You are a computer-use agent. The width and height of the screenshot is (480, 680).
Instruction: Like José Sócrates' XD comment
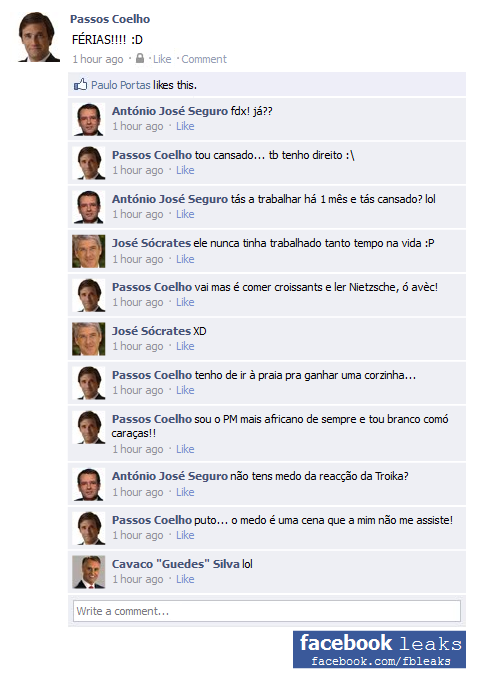(185, 347)
